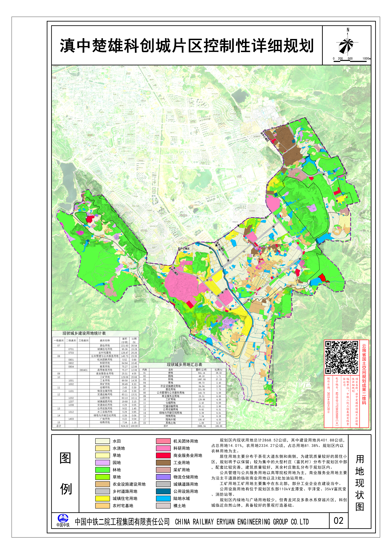This screenshot has height=554, width=392.
Task: Click the sheet number 02
Action: [338, 520]
